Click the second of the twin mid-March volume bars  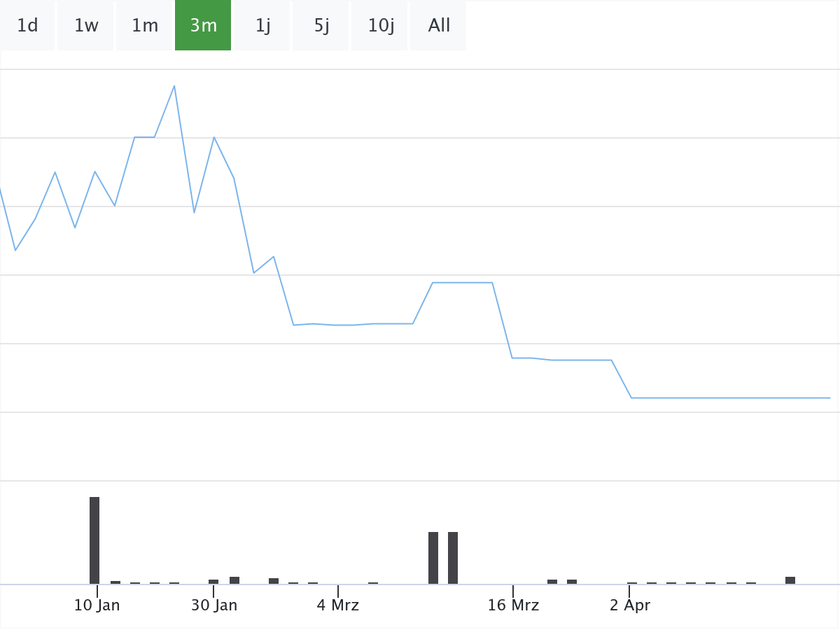coord(453,558)
